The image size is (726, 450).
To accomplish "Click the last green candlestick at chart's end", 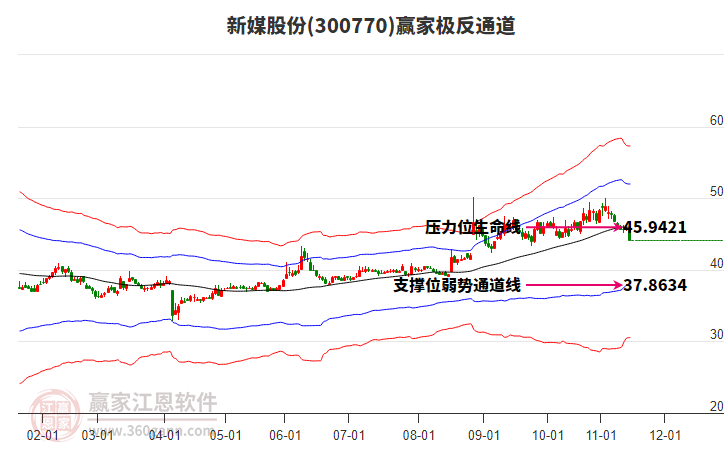I will pyautogui.click(x=629, y=233).
